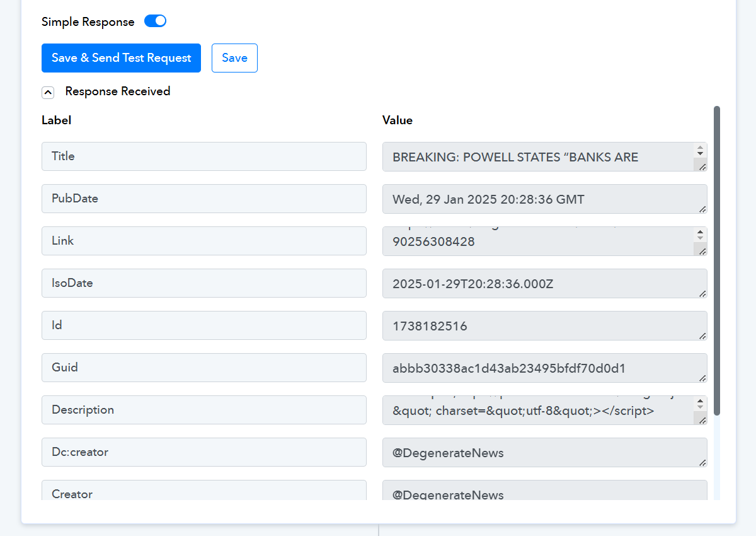Click the Link label field

click(x=204, y=241)
